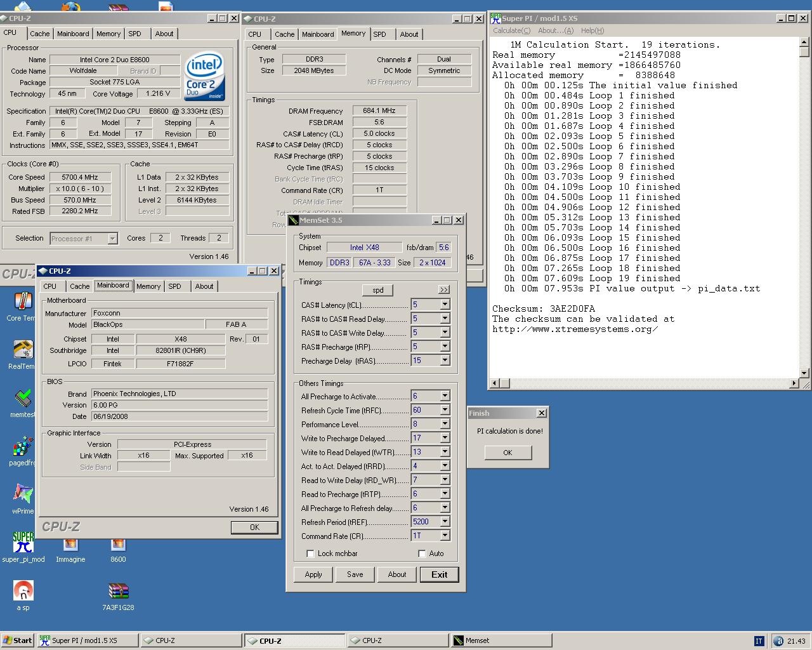Expand RAS# to CAS# Write Delay dropdown
This screenshot has height=650, width=812.
(445, 333)
